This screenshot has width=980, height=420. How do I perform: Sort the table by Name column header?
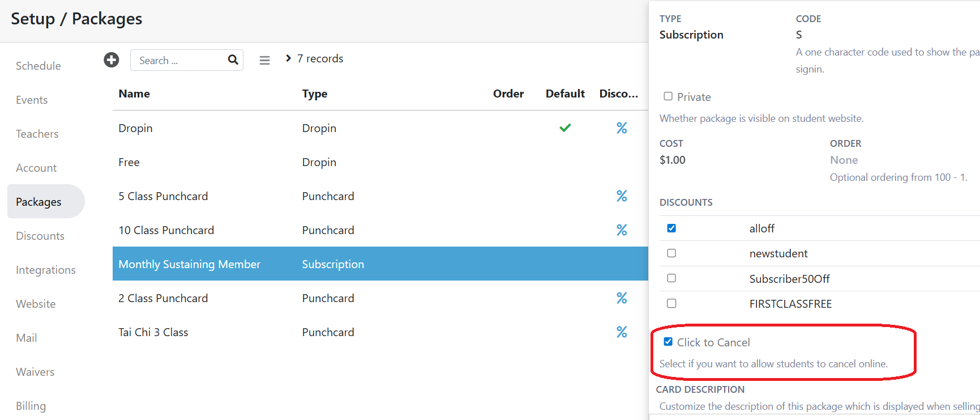click(134, 94)
